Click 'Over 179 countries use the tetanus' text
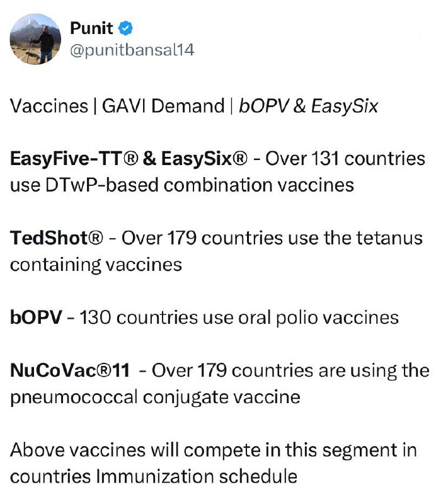This screenshot has height=504, width=448. click(x=272, y=238)
